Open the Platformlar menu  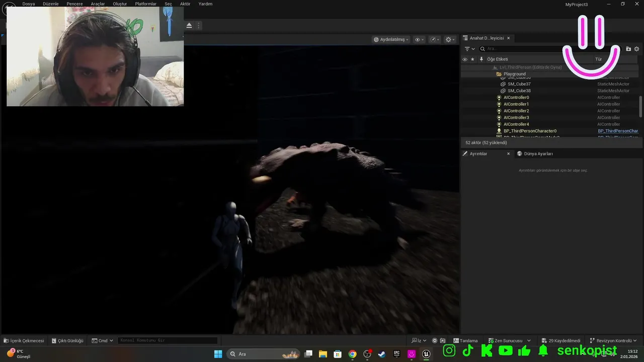[146, 4]
